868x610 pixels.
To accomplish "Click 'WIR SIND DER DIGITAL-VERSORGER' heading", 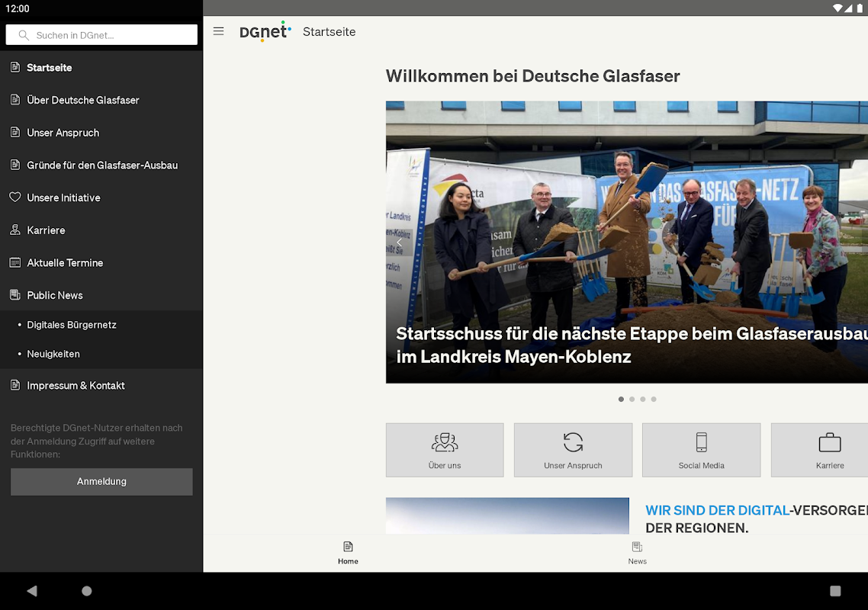I will (x=756, y=518).
